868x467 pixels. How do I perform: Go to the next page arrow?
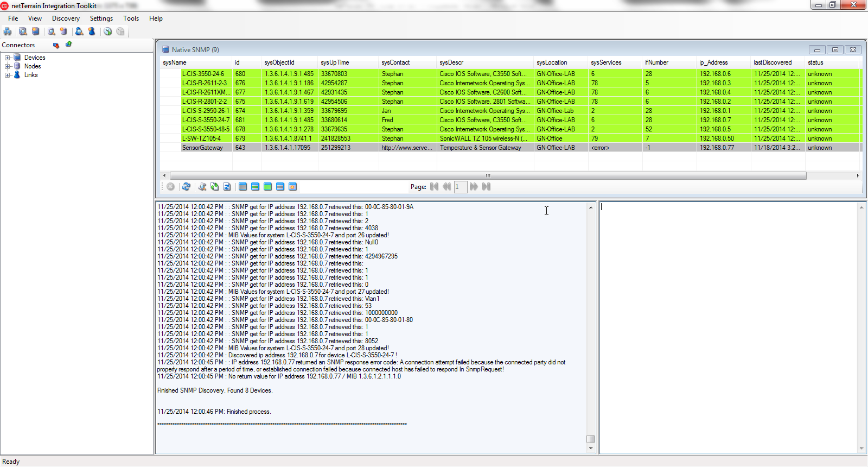(x=474, y=187)
